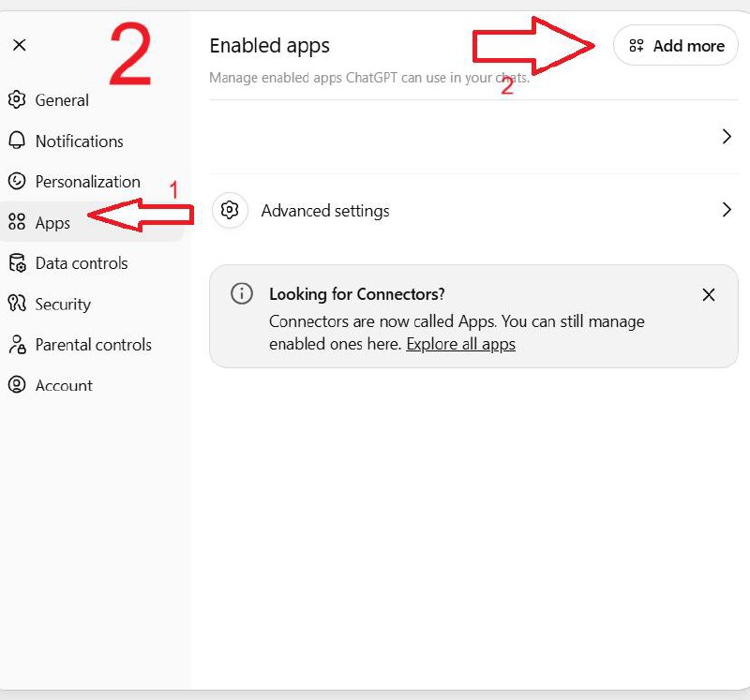Click the Personalization icon in sidebar
Screen dimensions: 750x700
[17, 182]
